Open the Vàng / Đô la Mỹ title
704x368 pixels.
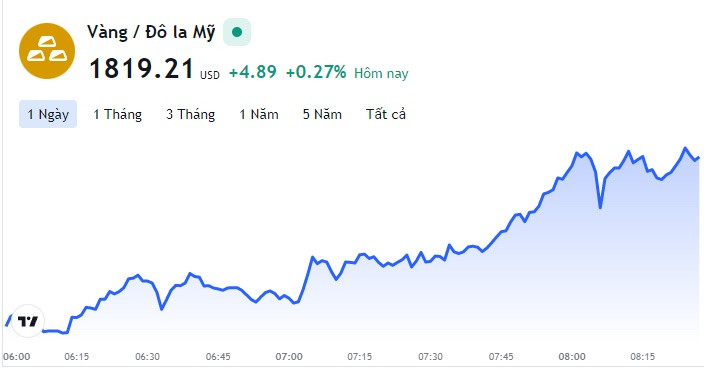coord(151,32)
